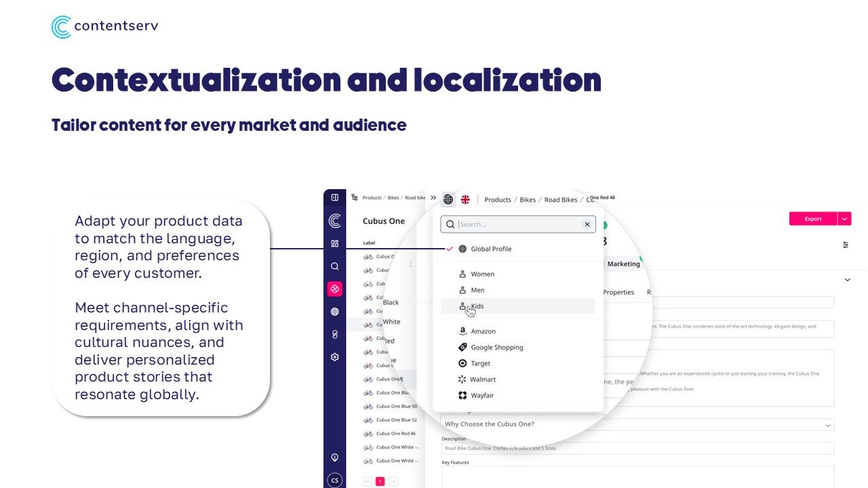Select the Global Profile entry
The image size is (868, 488).
[x=518, y=249]
